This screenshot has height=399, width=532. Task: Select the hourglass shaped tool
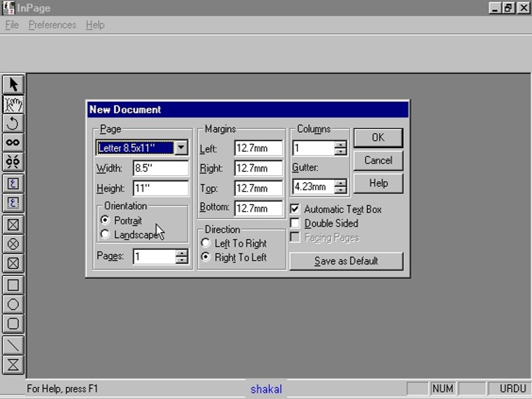click(13, 365)
